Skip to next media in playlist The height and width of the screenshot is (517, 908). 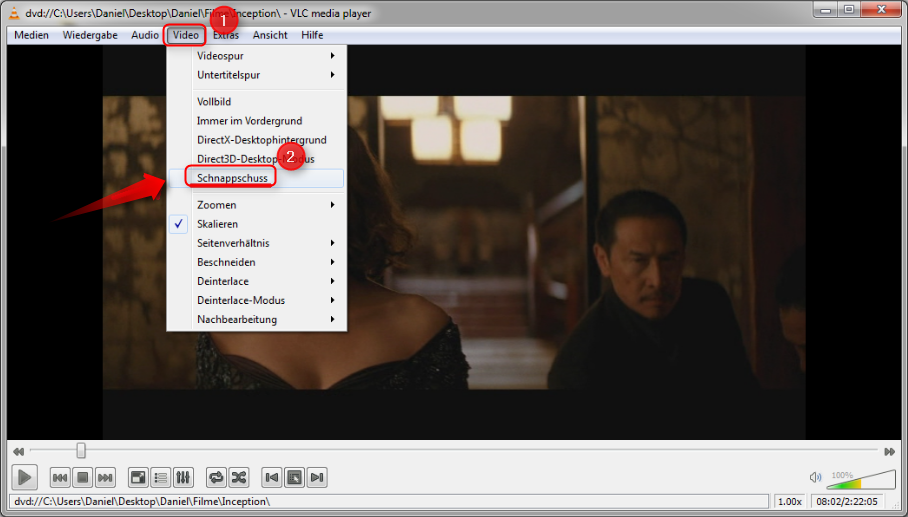[105, 478]
